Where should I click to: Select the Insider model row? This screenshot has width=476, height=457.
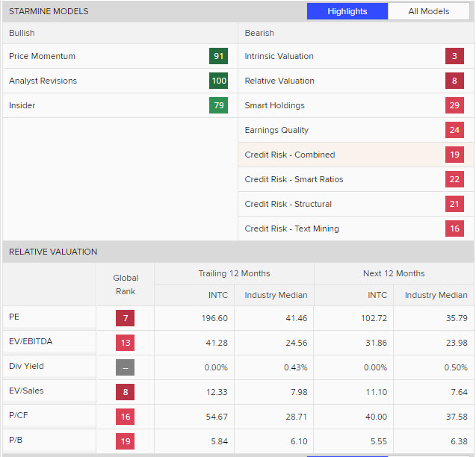pyautogui.click(x=120, y=105)
